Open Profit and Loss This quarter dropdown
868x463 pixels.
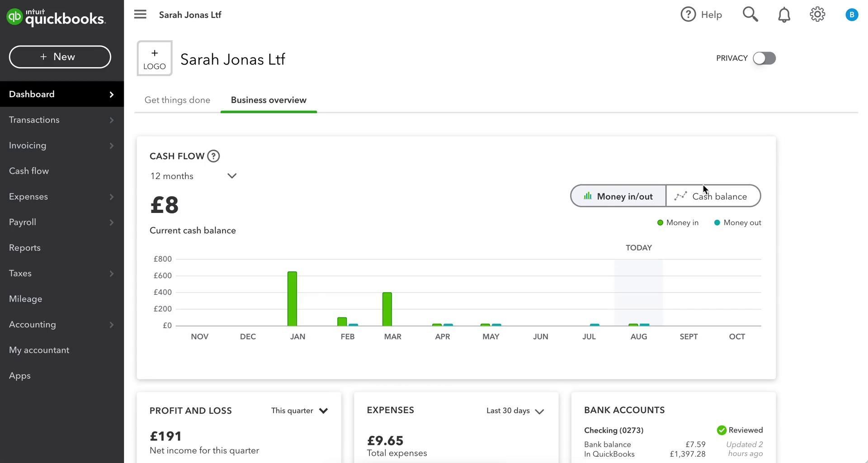(x=299, y=411)
